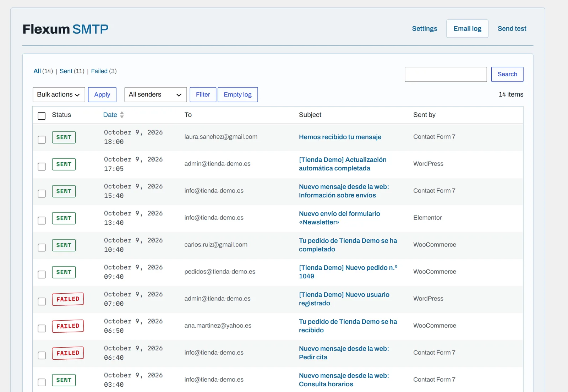Open 'Tu pedido de Tienda Demo se ha recibido'
Viewport: 568px width, 392px height.
click(x=348, y=326)
